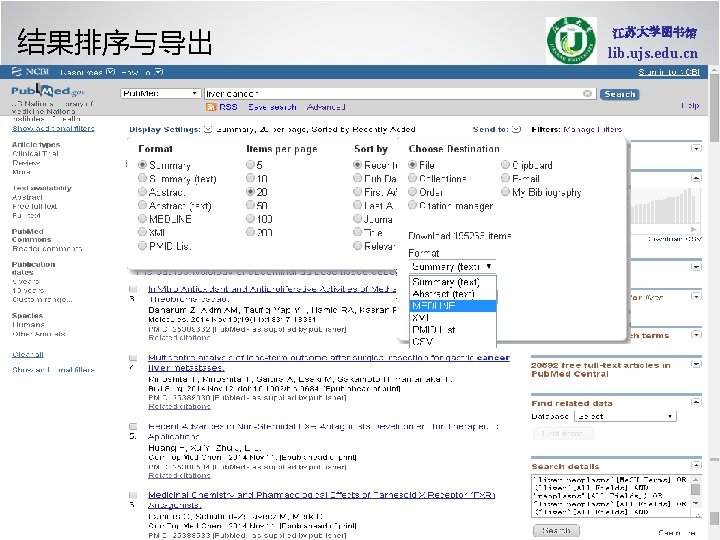Select Summary format radio button

142,164
